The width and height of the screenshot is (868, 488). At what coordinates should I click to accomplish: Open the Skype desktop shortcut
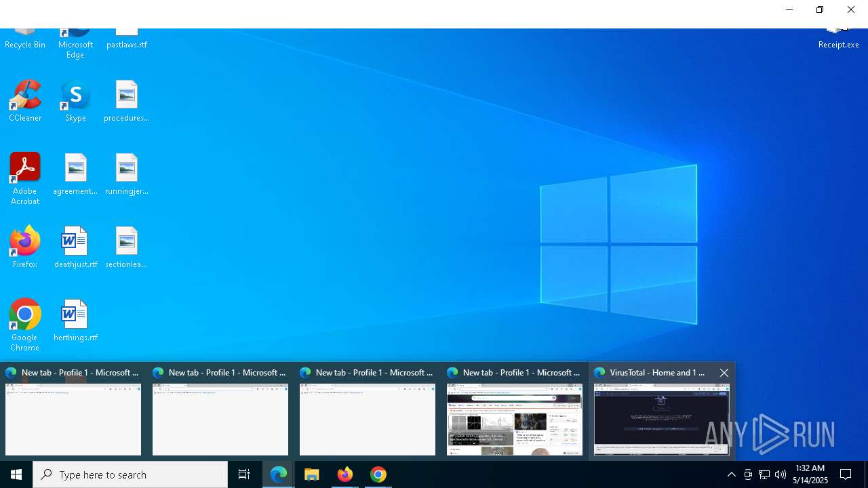(75, 101)
